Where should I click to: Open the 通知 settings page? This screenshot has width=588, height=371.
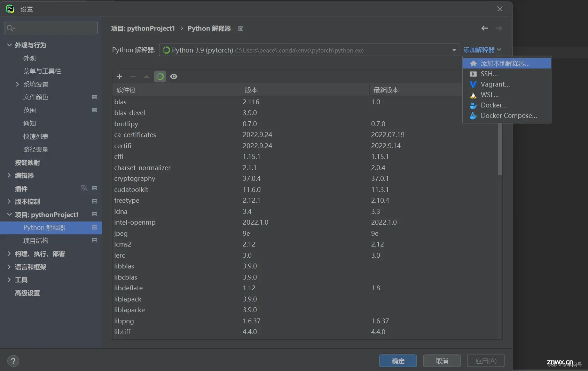point(30,123)
